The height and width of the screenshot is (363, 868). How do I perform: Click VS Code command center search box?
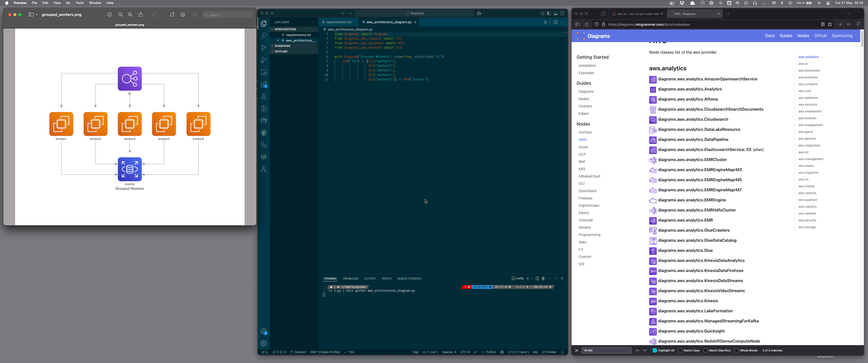tap(414, 13)
